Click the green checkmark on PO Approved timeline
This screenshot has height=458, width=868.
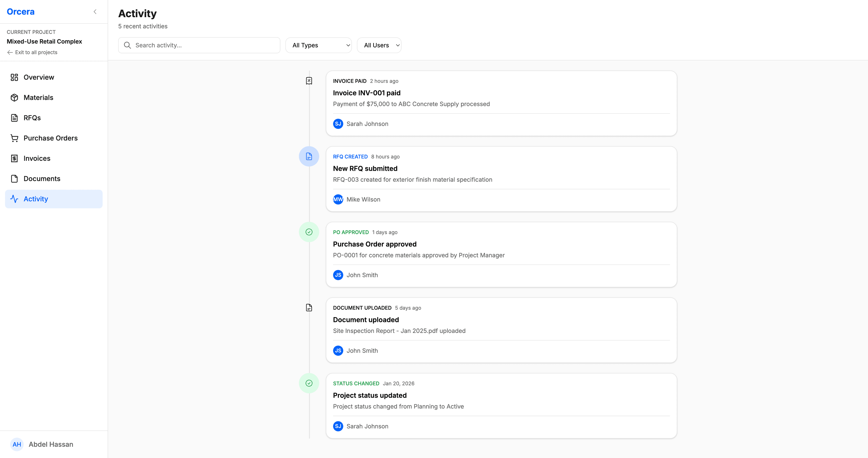(309, 232)
